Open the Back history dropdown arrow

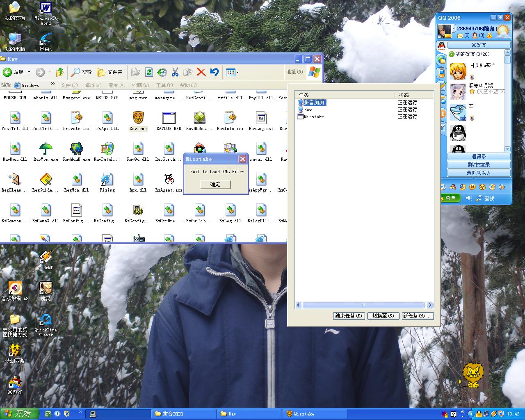click(29, 72)
